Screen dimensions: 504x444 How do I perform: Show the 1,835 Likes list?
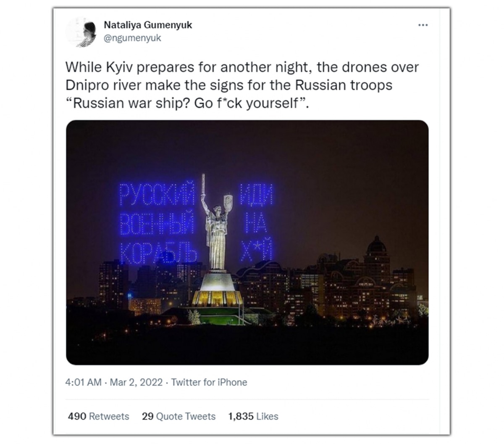(x=253, y=416)
